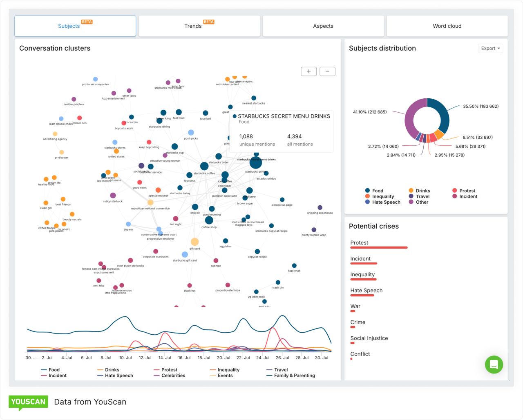Select the contact us page node
The width and height of the screenshot is (523, 420).
point(282,200)
